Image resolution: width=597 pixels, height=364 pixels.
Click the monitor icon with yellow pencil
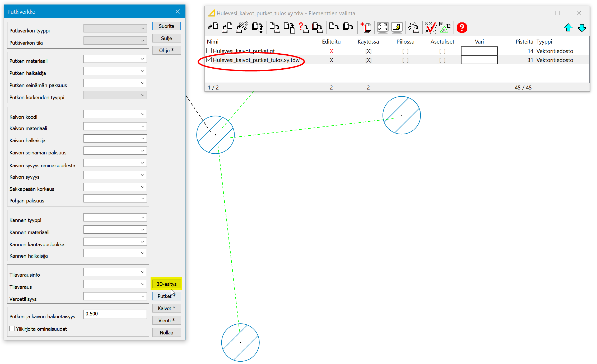(x=397, y=27)
